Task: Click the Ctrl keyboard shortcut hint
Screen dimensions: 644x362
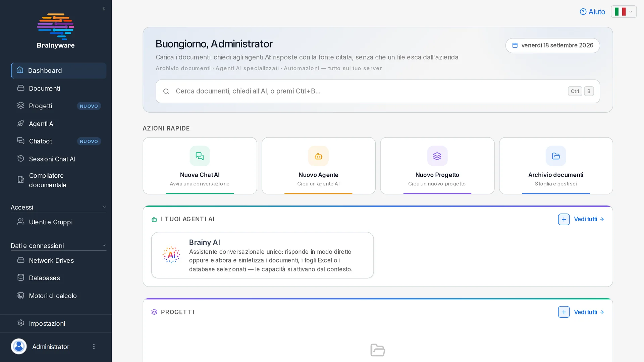Action: pos(575,91)
